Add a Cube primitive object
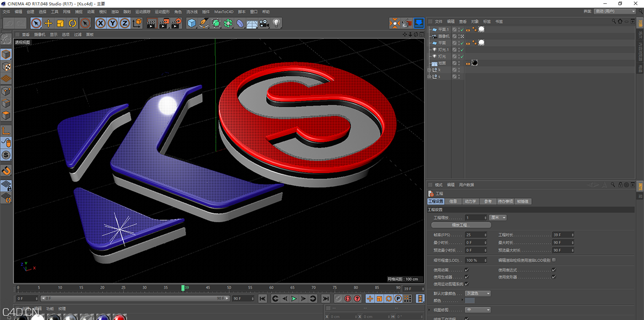644x320 pixels. (x=191, y=23)
